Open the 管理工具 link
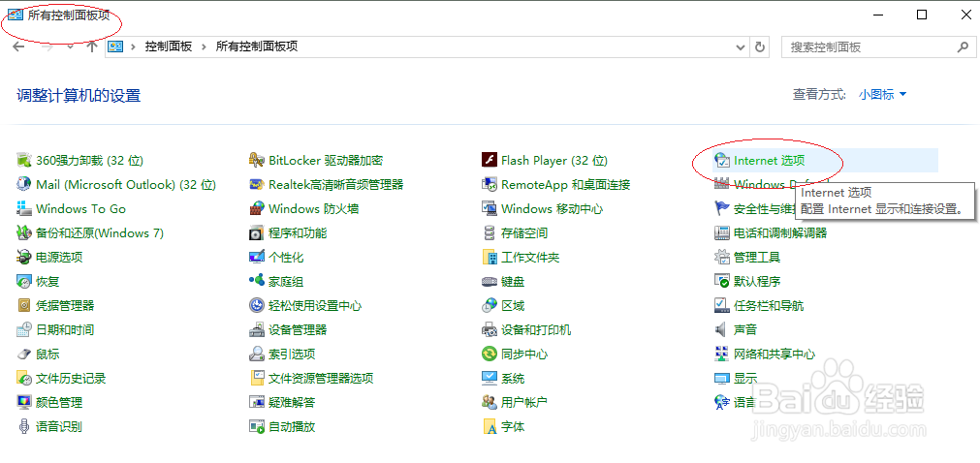The image size is (980, 463). tap(757, 257)
